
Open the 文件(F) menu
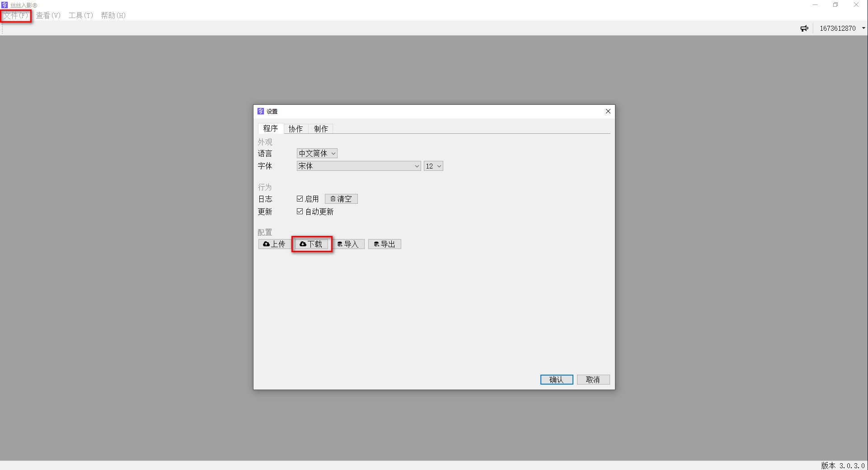click(16, 15)
